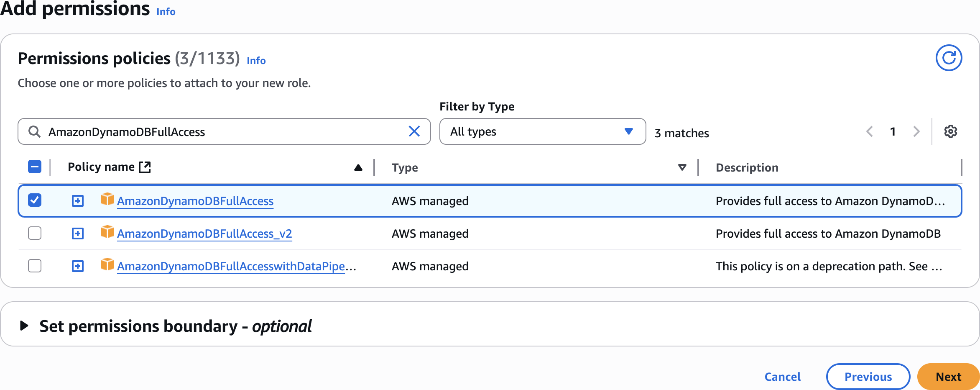The width and height of the screenshot is (980, 390).
Task: Go to next page of policies
Action: pyautogui.click(x=916, y=131)
